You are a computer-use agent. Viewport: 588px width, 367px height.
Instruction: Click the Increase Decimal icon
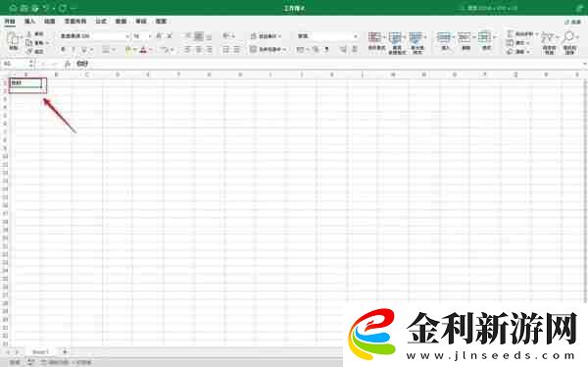[x=343, y=50]
